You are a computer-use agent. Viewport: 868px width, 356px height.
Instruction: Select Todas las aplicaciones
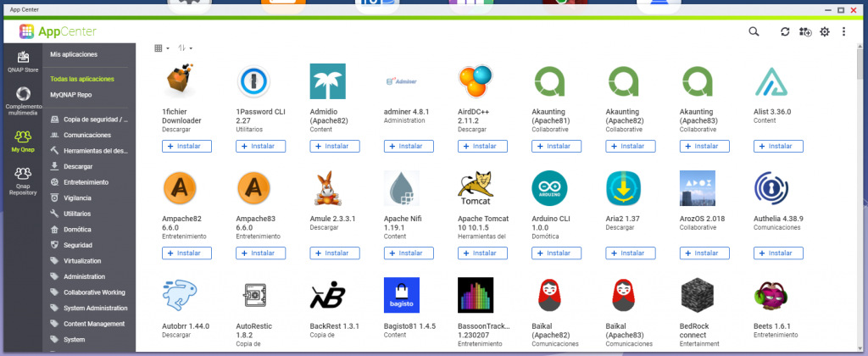[82, 79]
